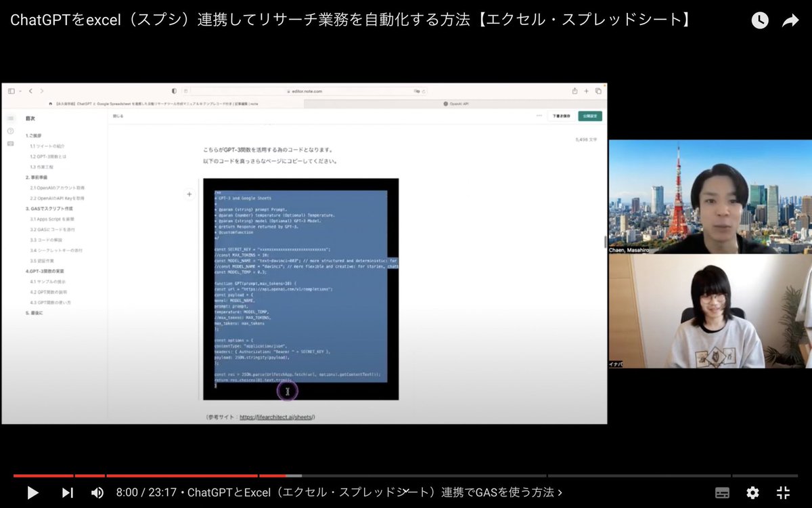Click 閉じる to close the outline panel
The image size is (812, 508).
pyautogui.click(x=118, y=117)
